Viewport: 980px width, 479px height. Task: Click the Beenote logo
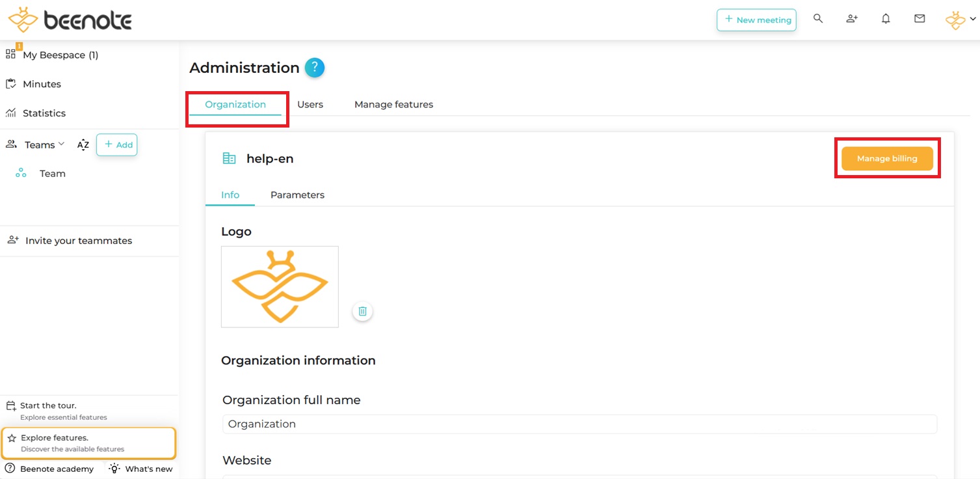click(x=70, y=20)
